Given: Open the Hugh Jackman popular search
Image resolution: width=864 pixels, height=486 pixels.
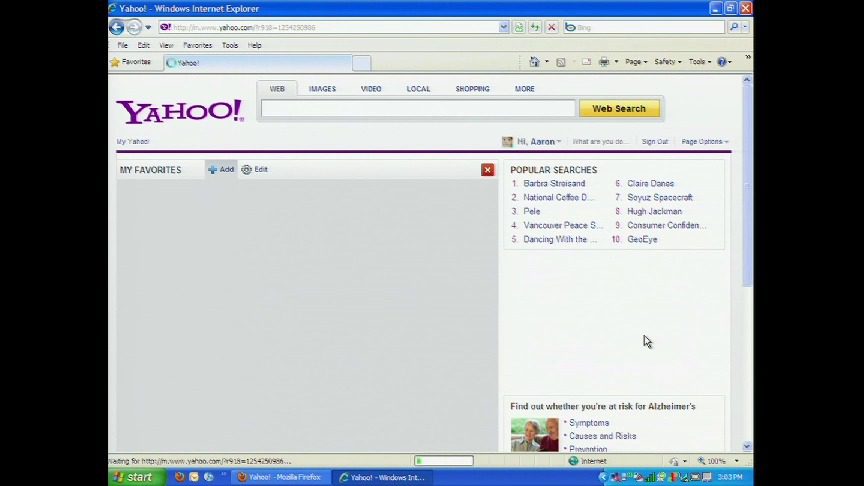Looking at the screenshot, I should coord(654,212).
